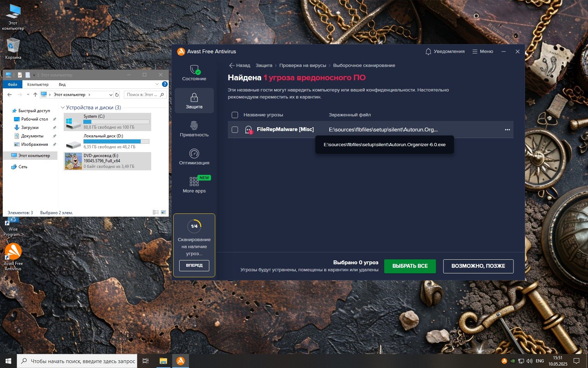588x368 pixels.
Task: Switch Explorer to large icons view
Action: coord(163,212)
